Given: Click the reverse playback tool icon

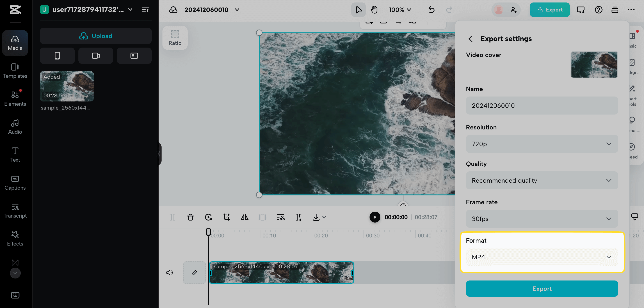Looking at the screenshot, I should point(208,217).
